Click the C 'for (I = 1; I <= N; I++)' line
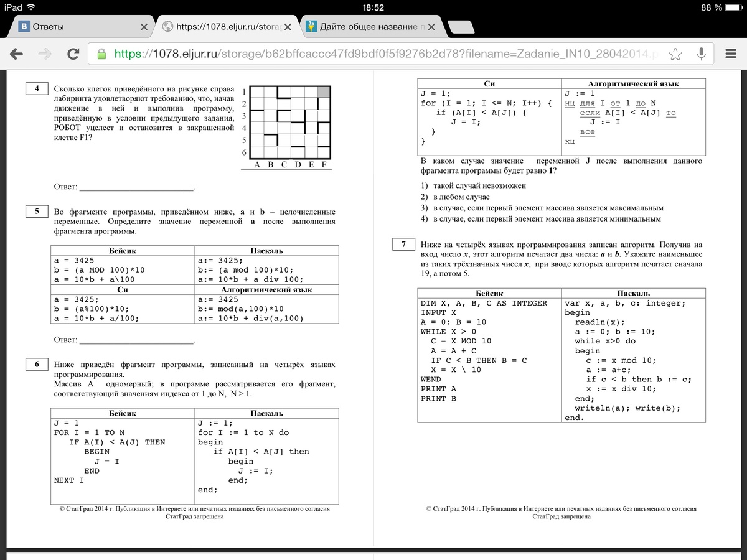 pos(486,103)
